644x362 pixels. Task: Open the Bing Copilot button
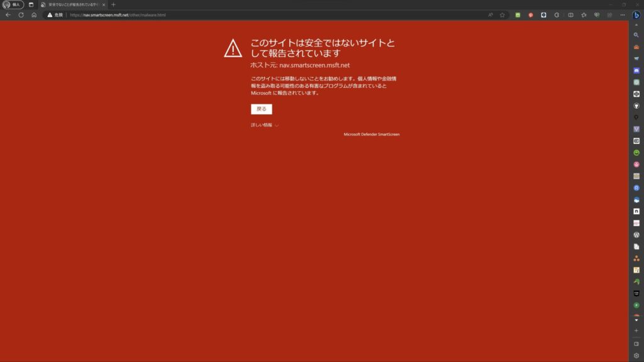point(636,15)
